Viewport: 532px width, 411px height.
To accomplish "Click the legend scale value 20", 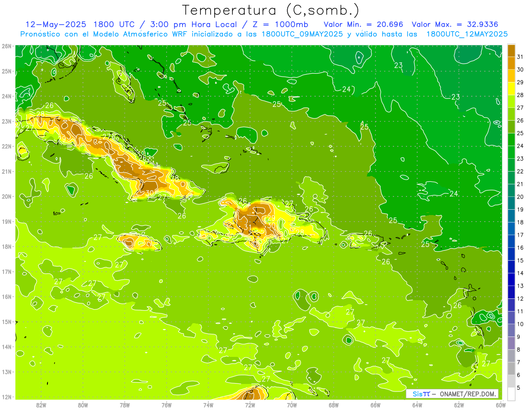I will [x=520, y=197].
